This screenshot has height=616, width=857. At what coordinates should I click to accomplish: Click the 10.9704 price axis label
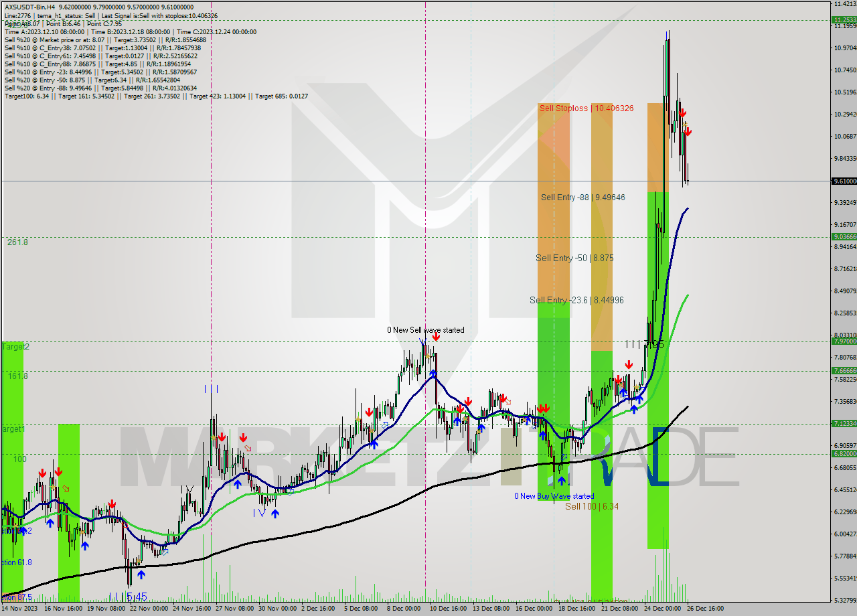844,48
